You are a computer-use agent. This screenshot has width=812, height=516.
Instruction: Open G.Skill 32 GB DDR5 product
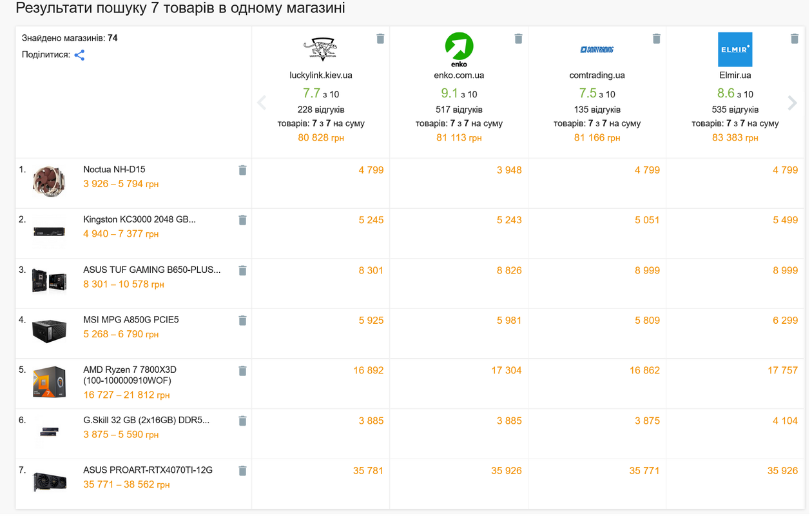click(x=146, y=420)
